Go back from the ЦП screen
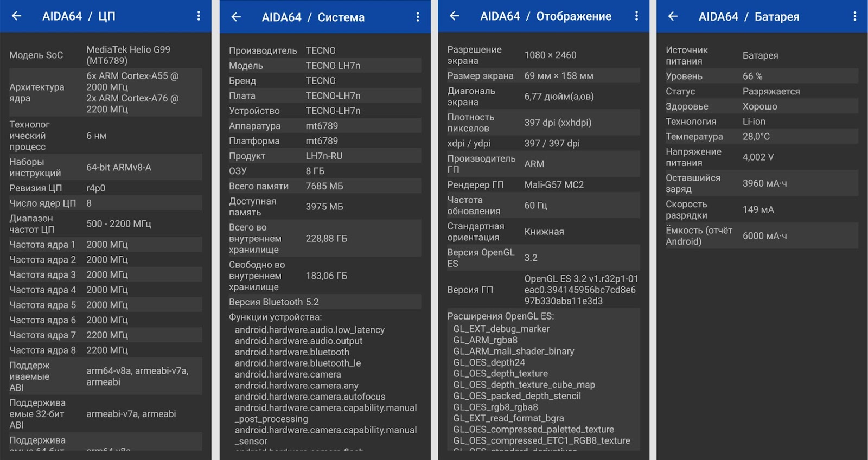This screenshot has width=868, height=460. tap(17, 16)
